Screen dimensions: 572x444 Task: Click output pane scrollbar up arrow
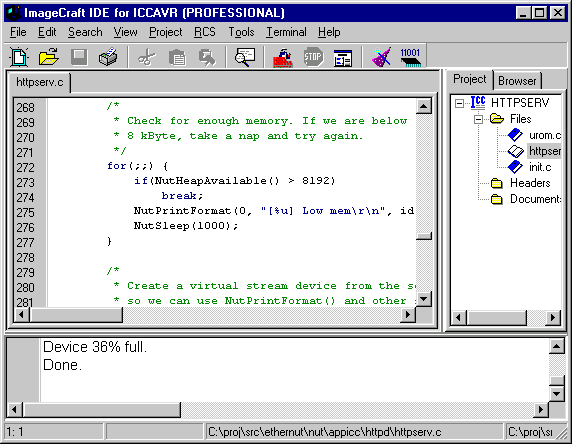pos(557,346)
